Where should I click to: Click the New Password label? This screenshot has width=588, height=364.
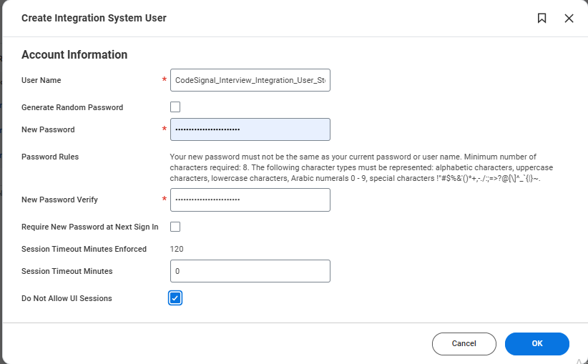pos(48,129)
